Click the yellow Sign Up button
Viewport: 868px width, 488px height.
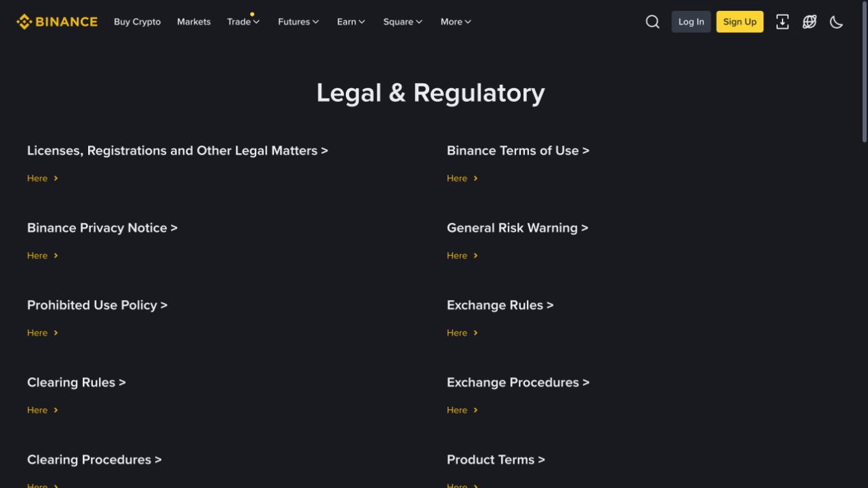(x=740, y=22)
